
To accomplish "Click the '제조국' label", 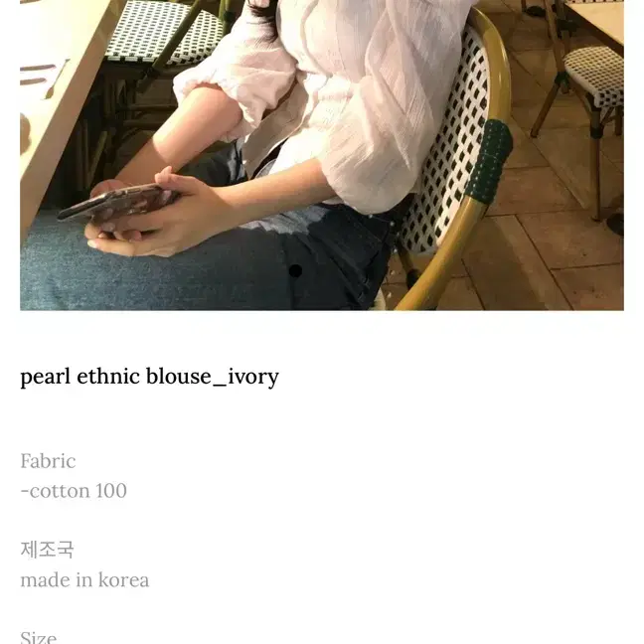I will (47, 550).
